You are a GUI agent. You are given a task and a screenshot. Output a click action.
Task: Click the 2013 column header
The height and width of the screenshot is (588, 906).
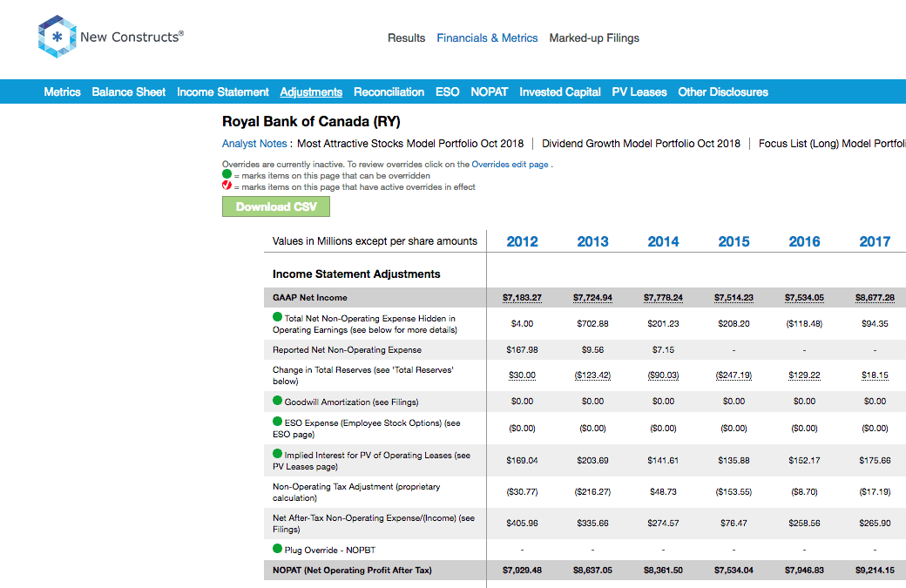tap(593, 241)
